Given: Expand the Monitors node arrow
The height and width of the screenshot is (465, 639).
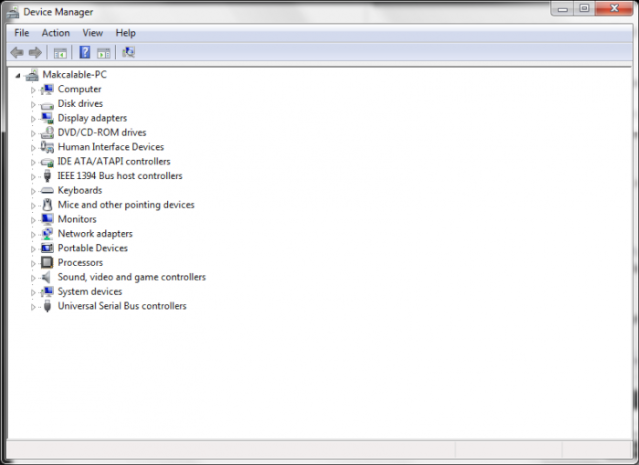Looking at the screenshot, I should 33,220.
